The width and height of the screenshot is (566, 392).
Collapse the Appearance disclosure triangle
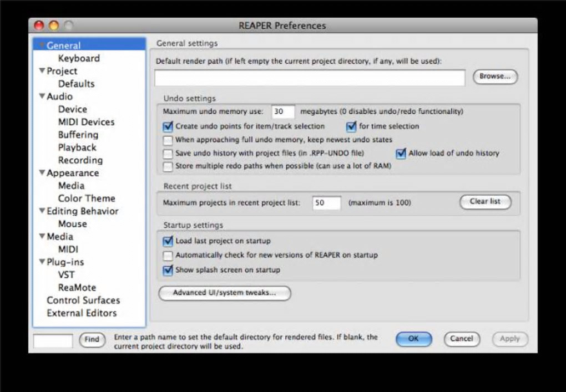point(42,173)
